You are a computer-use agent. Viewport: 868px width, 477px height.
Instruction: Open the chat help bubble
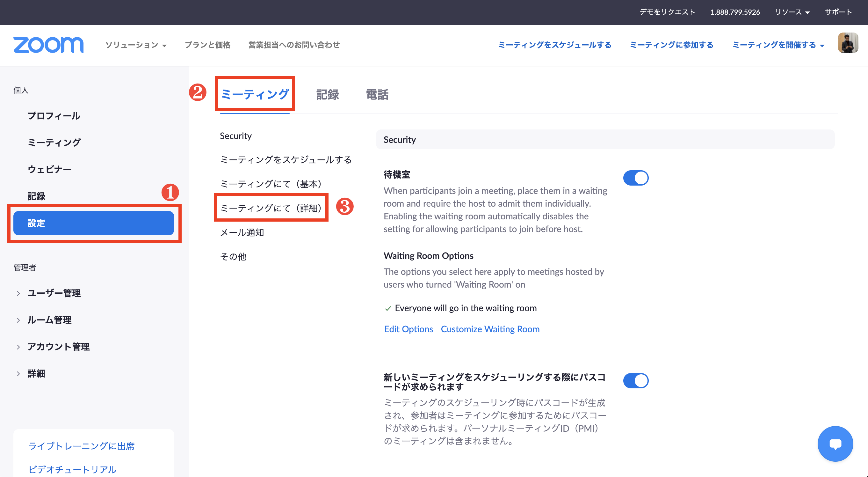click(x=835, y=444)
